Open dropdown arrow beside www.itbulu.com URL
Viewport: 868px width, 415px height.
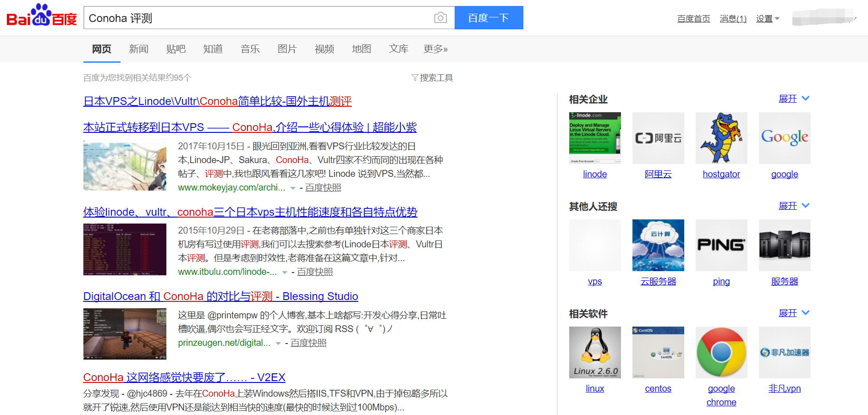pyautogui.click(x=285, y=272)
